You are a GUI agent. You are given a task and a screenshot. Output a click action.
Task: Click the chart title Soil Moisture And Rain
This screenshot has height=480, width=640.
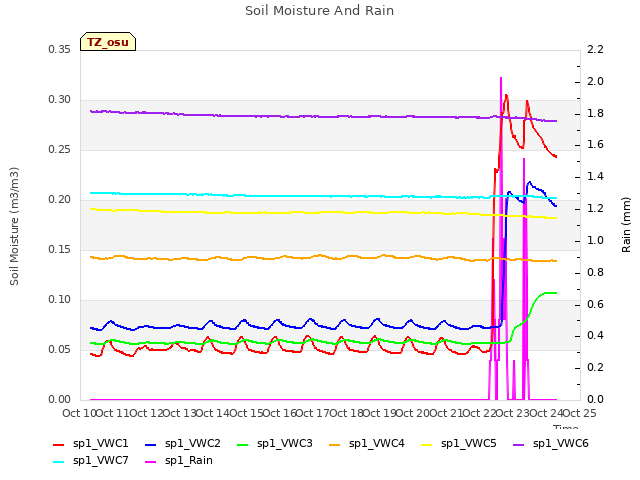[x=320, y=11]
